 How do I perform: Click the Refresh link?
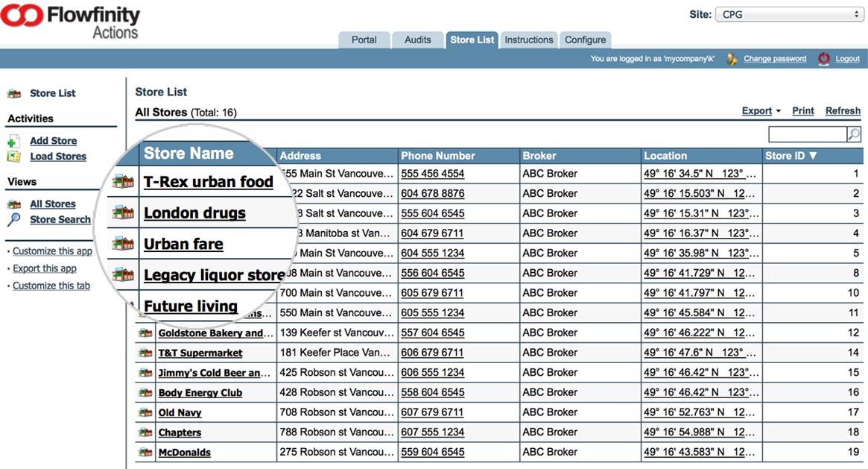(x=843, y=111)
